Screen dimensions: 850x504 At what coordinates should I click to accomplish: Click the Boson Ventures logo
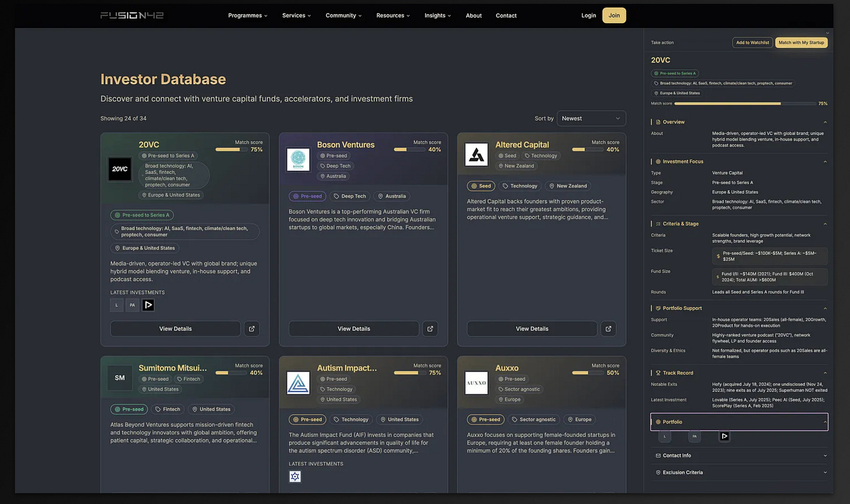click(298, 159)
